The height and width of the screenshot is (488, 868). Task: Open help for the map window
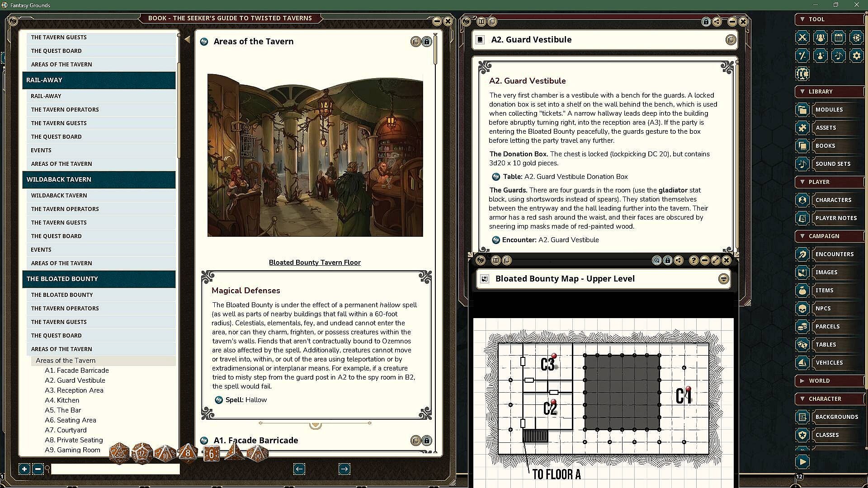pos(693,260)
